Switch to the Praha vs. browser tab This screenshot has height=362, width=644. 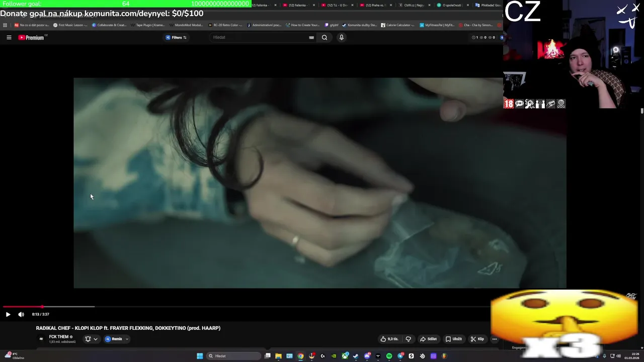coord(375,5)
